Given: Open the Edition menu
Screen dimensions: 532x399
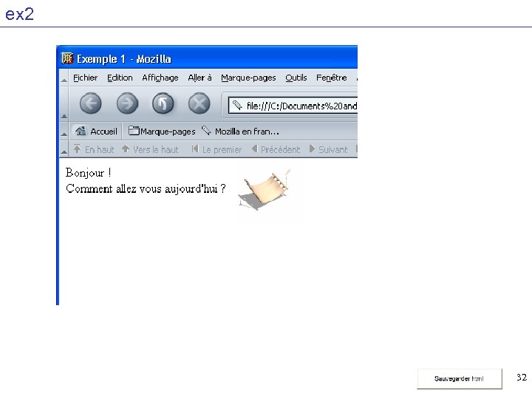Looking at the screenshot, I should point(120,78).
